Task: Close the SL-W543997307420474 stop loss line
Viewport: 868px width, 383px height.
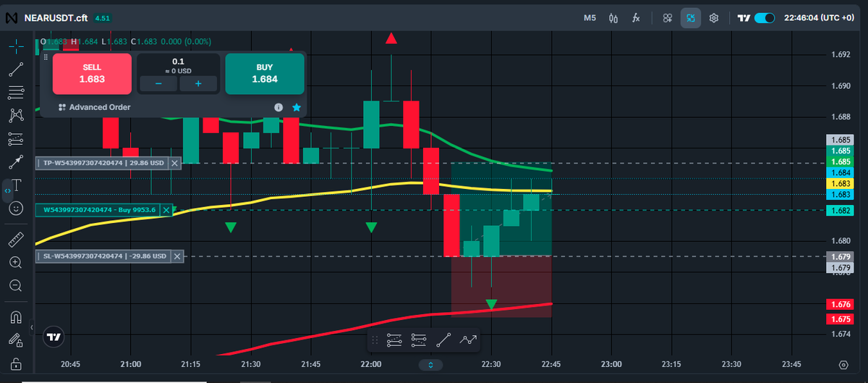Action: click(178, 256)
